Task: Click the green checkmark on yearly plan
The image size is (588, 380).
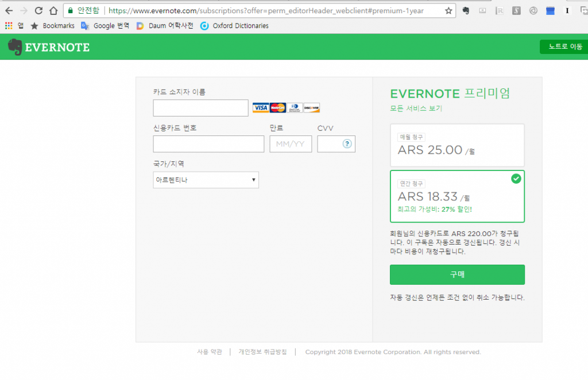Action: coord(516,179)
